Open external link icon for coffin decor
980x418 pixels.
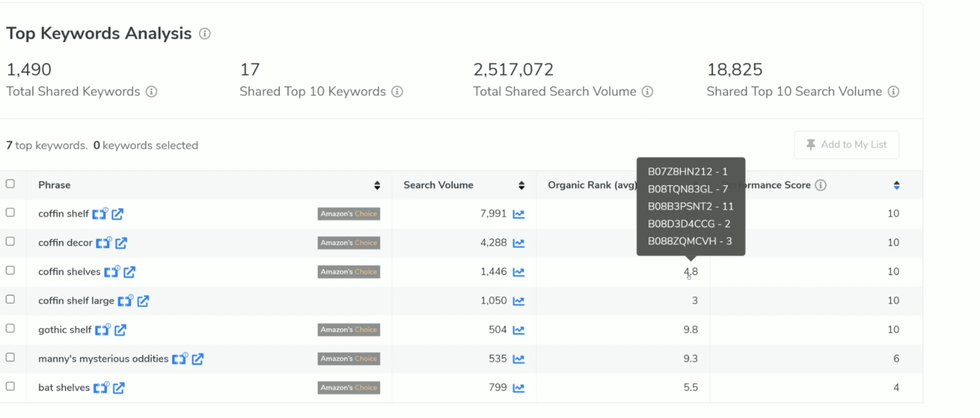pos(121,243)
